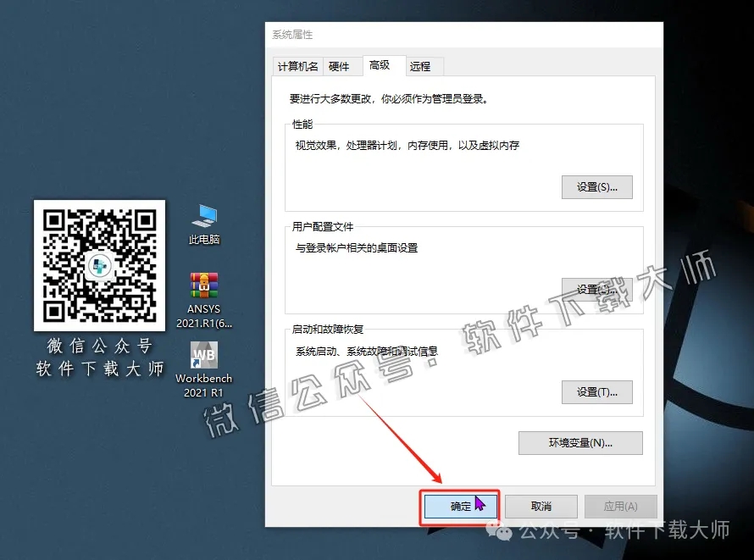The height and width of the screenshot is (560, 754).
Task: Open 性能 settings via 设置(S) button
Action: 596,186
